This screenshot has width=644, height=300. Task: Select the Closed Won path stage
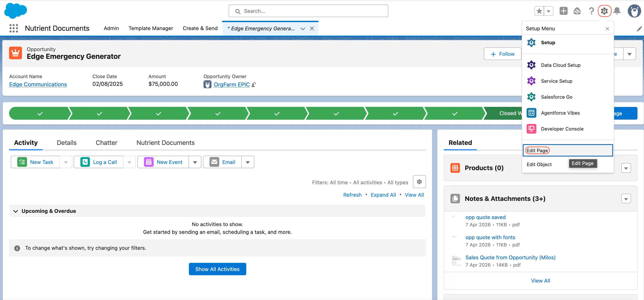(x=510, y=113)
